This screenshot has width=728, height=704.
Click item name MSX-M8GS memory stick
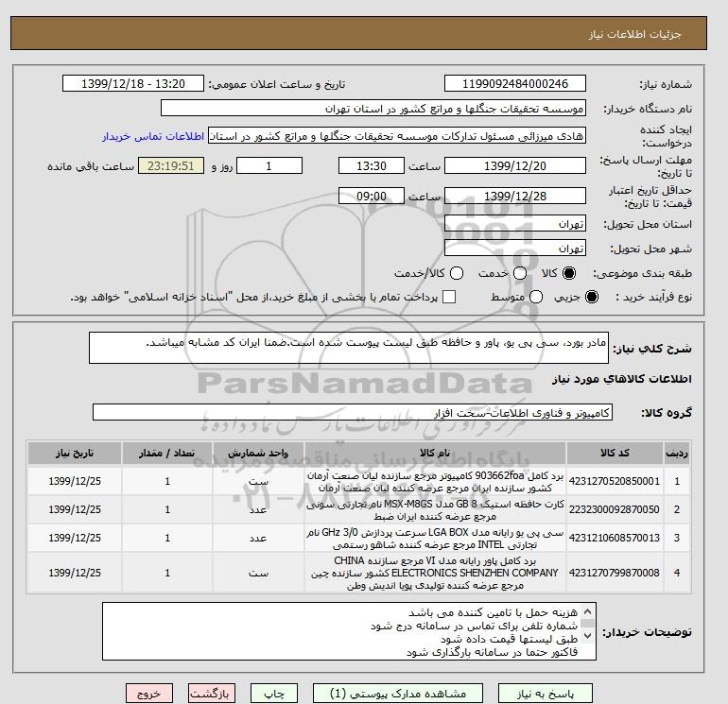[x=435, y=510]
